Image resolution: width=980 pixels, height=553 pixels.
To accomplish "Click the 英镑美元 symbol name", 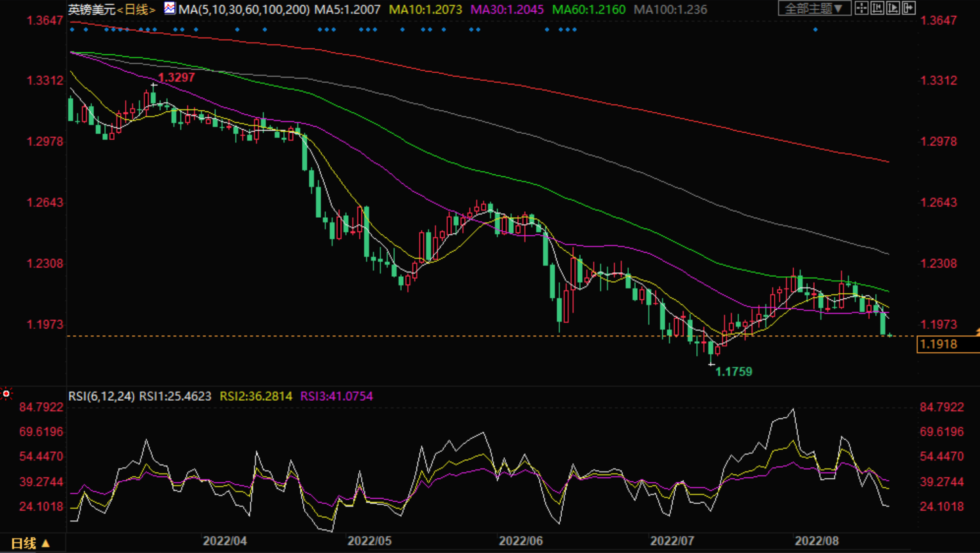I will click(x=92, y=10).
